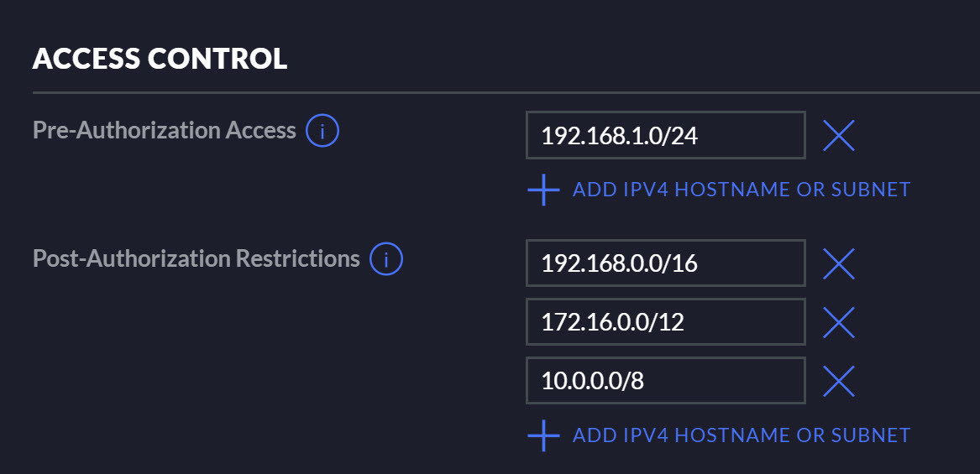Remove the 192.168.1.0/24 pre-authorization entry

(x=838, y=135)
